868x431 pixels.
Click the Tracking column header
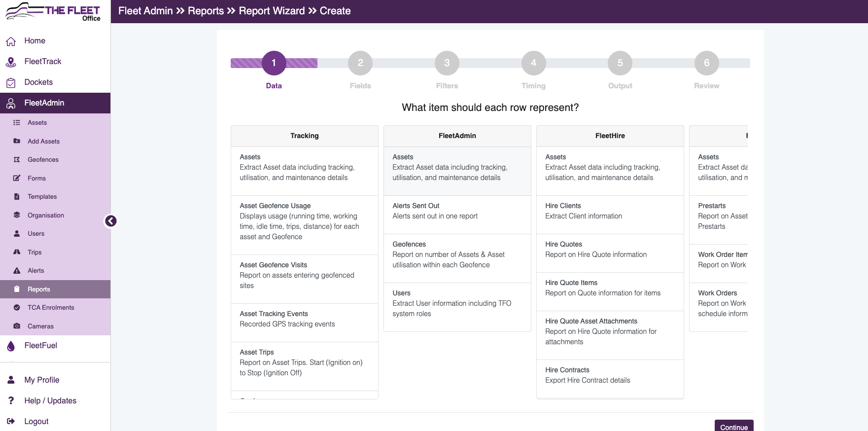[305, 136]
